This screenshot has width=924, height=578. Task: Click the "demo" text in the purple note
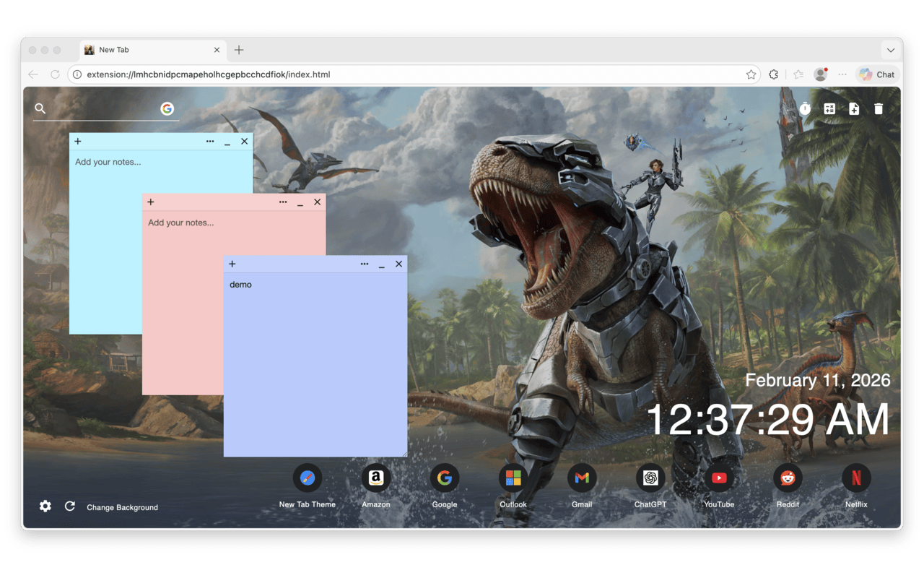tap(240, 285)
